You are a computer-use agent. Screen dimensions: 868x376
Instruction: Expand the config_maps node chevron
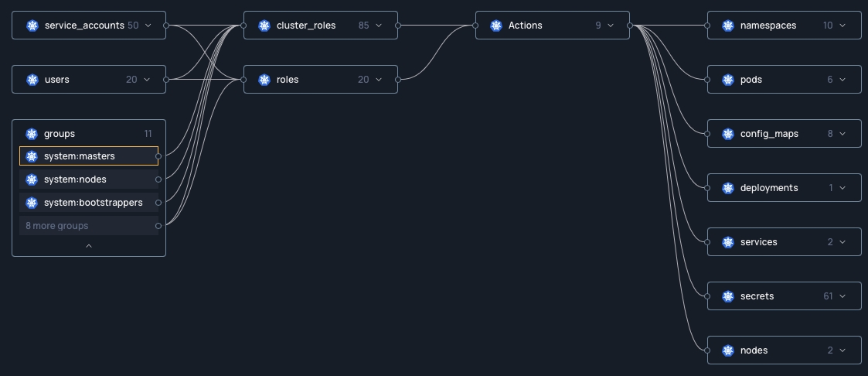coord(842,134)
